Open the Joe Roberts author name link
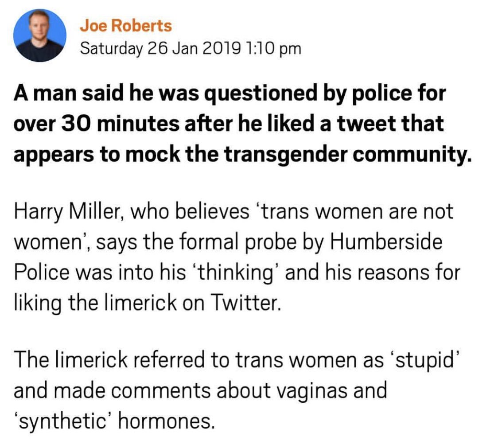Screen dimensions: 498x448 (126, 26)
